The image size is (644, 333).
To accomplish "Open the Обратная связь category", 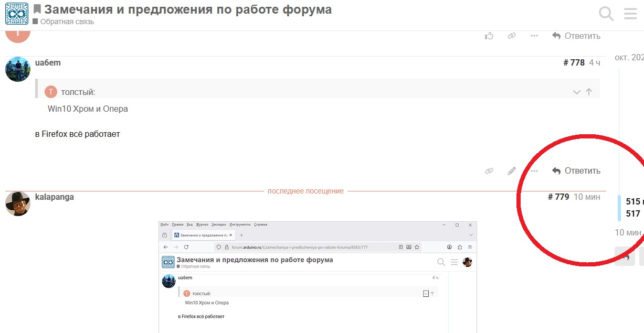I will pos(67,22).
